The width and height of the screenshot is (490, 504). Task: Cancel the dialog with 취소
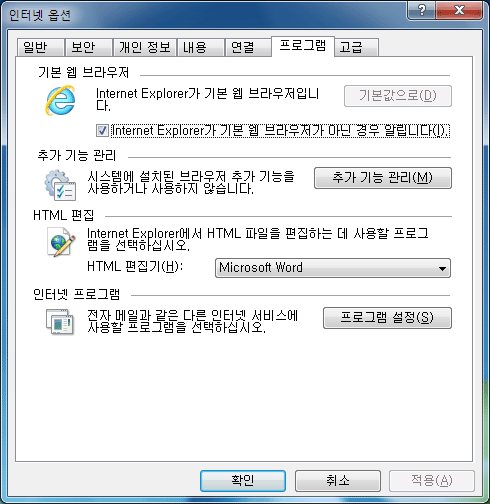pyautogui.click(x=338, y=481)
